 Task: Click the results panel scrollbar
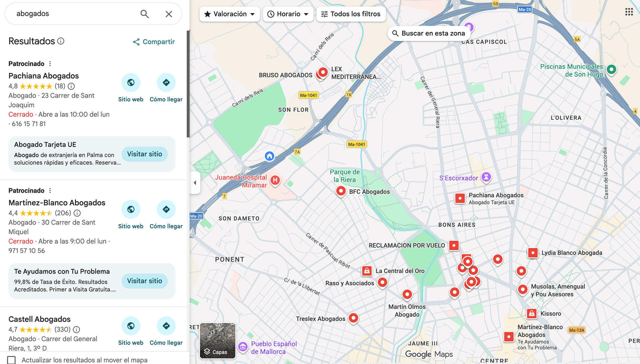pos(188,84)
